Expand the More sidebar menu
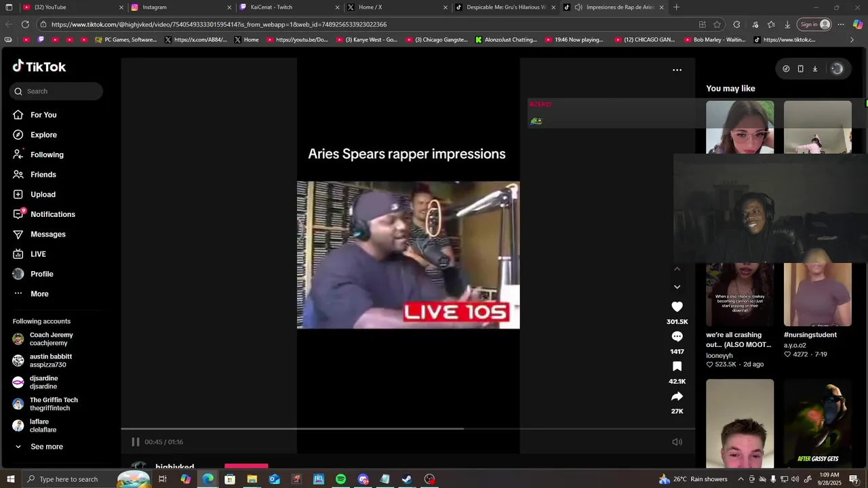Screen dimensions: 868x488 [31, 294]
